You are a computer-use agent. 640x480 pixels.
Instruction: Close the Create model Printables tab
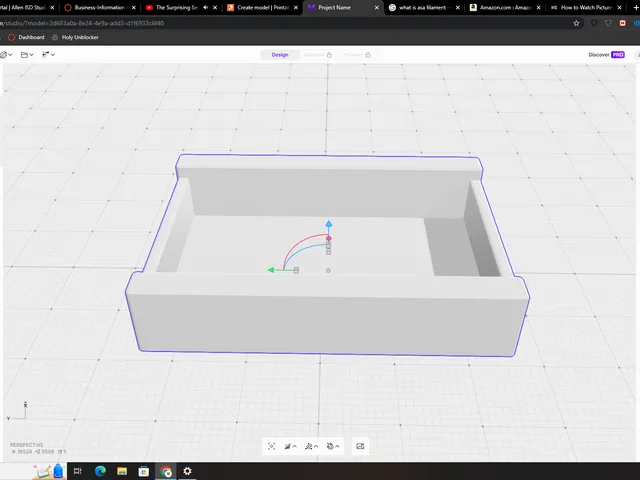296,7
